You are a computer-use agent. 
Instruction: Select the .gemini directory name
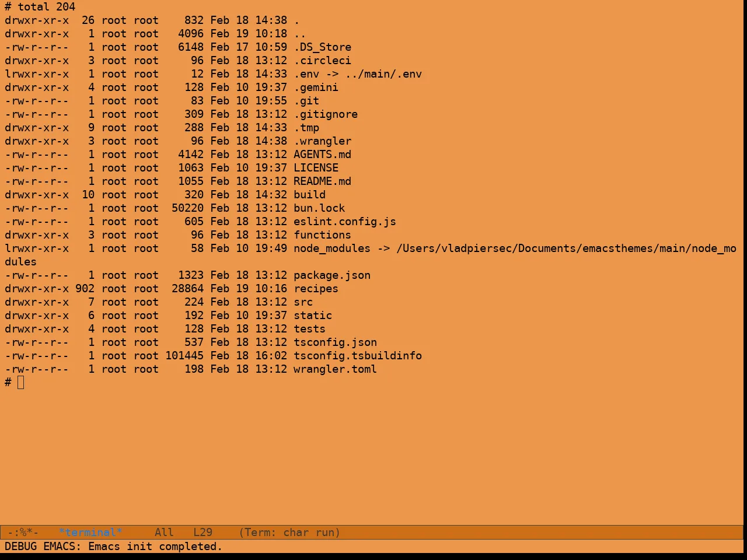click(x=316, y=87)
